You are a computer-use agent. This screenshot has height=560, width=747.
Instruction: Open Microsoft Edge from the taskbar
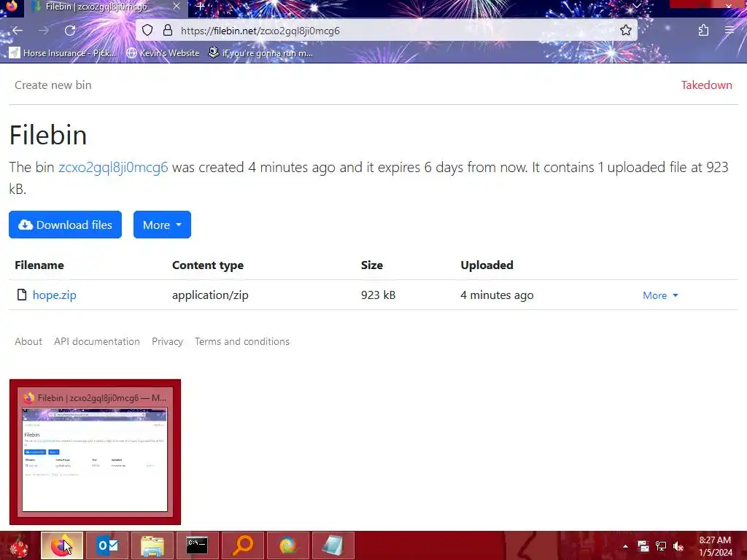pos(287,545)
